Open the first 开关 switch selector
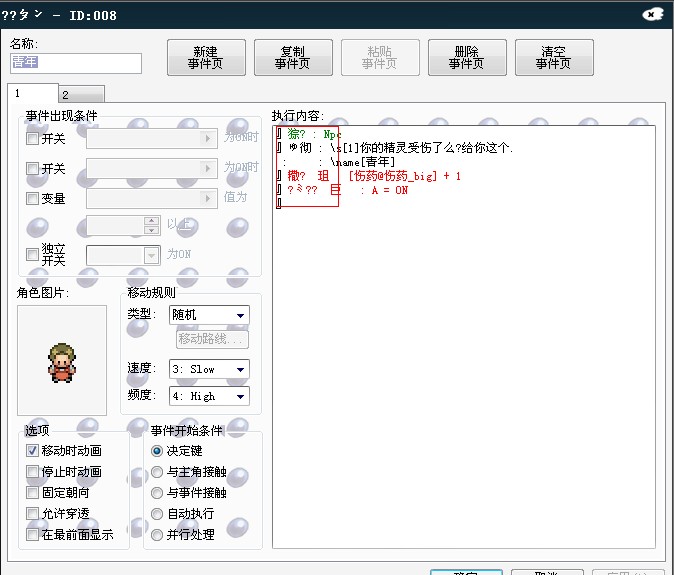Viewport: 674px width, 575px height. 152,138
